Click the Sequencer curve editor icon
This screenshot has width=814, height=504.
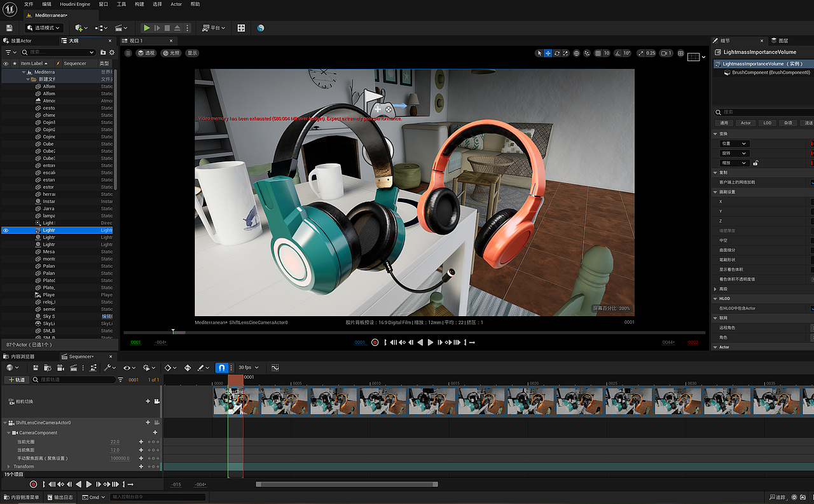[275, 367]
